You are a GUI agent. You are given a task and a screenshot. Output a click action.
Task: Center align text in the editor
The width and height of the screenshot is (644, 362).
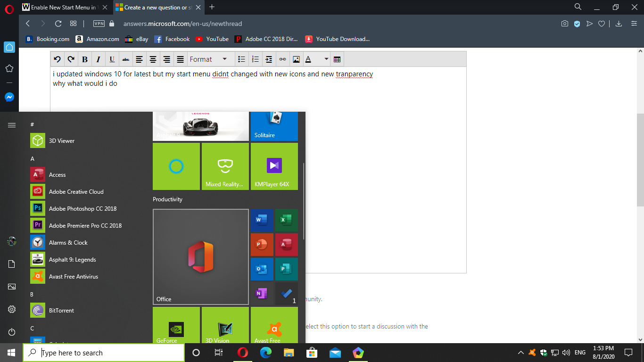click(153, 59)
